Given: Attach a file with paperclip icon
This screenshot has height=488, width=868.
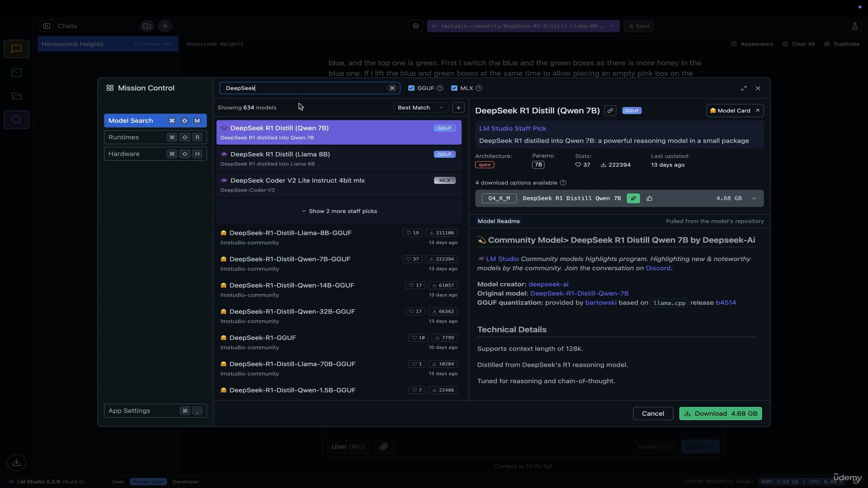Looking at the screenshot, I should (384, 446).
